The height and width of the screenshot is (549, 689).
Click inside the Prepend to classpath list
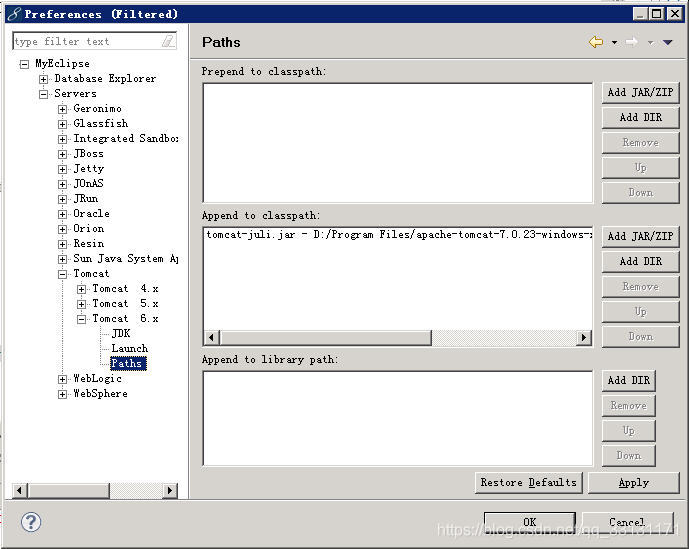click(398, 143)
